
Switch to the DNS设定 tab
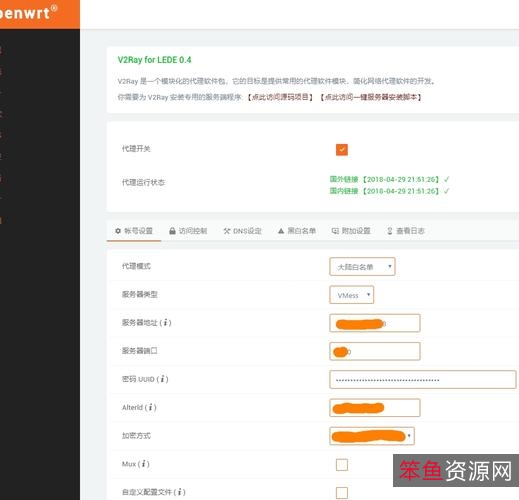point(242,231)
